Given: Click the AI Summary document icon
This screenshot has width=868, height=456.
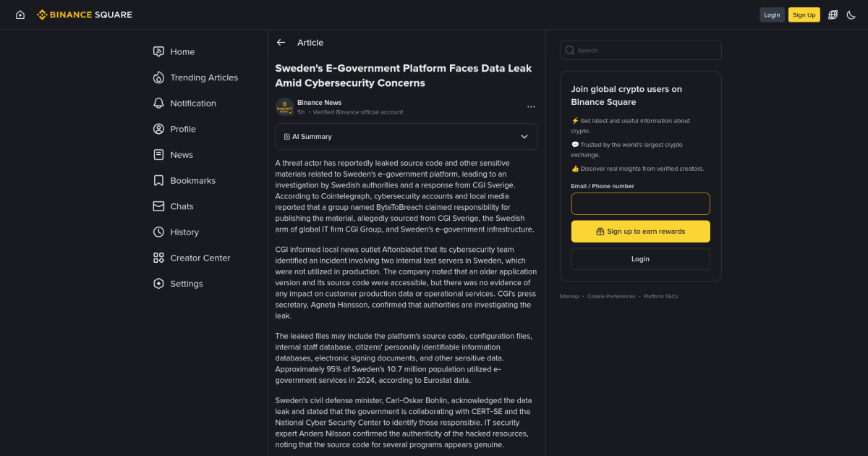Looking at the screenshot, I should coord(286,136).
